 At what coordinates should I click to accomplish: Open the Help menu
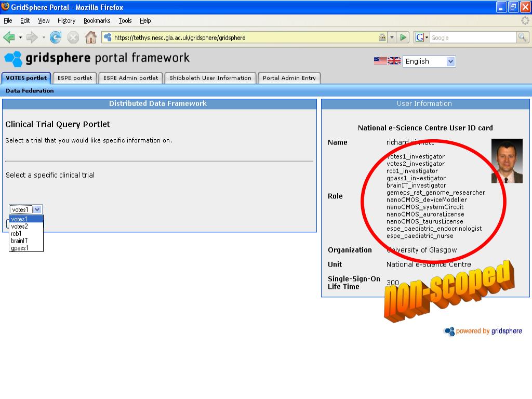pos(145,21)
